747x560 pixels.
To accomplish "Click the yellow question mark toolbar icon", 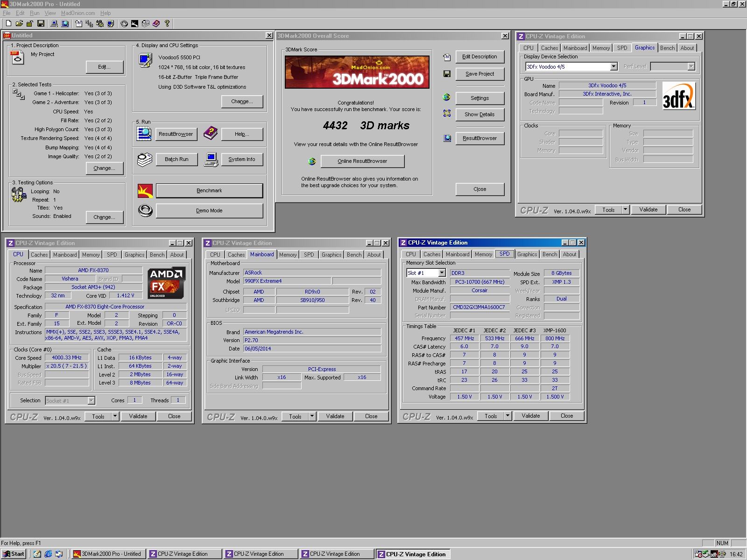I will click(167, 23).
